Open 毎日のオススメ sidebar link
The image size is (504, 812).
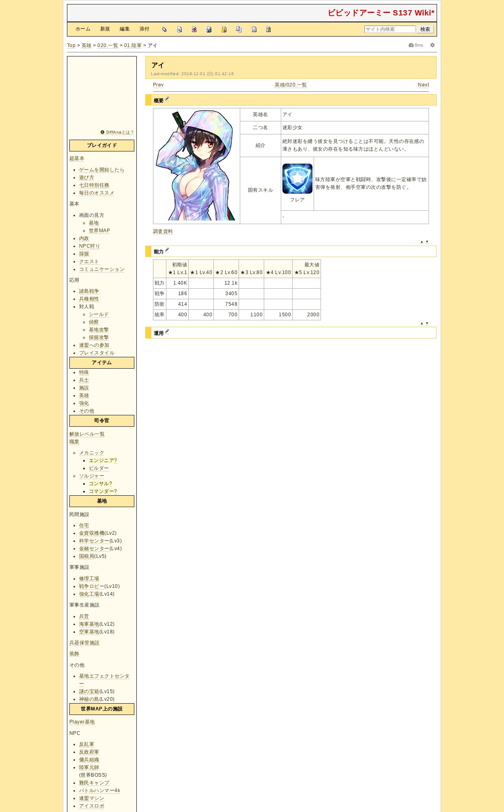click(97, 193)
